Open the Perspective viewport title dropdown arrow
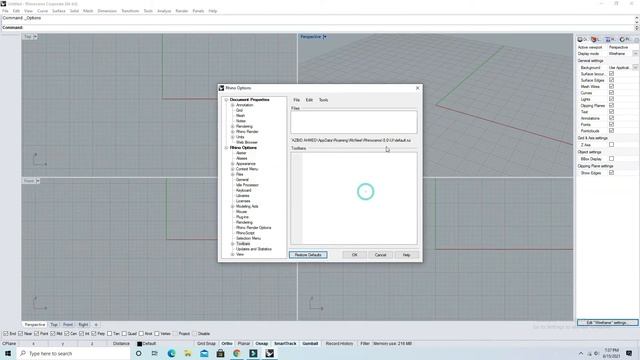 tap(324, 37)
